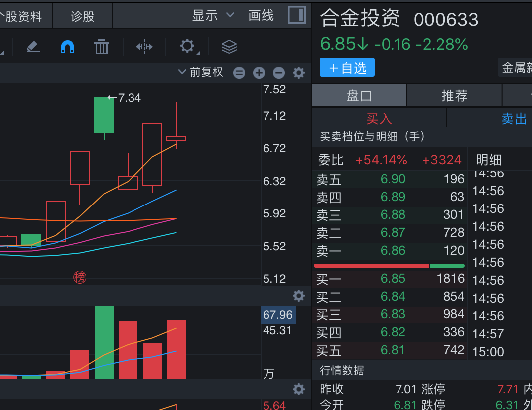Click 买二 price 6.84

tap(393, 296)
